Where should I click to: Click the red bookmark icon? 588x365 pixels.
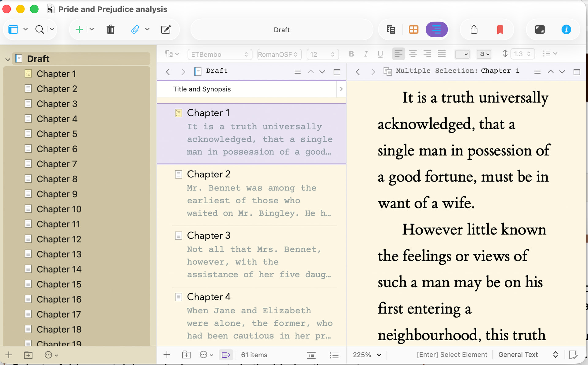tap(500, 30)
